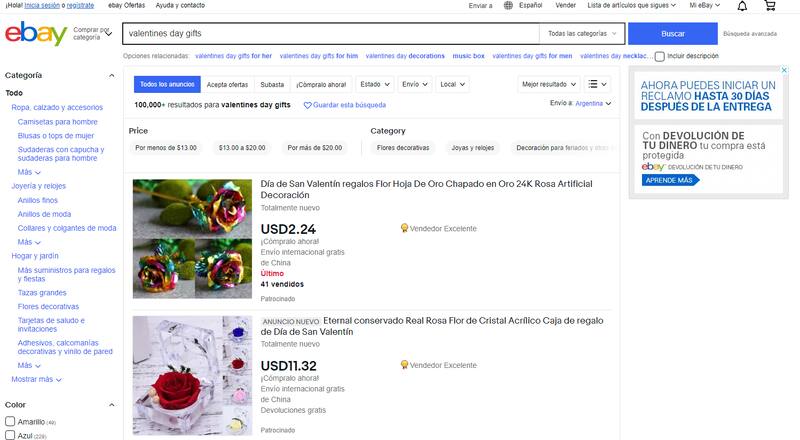Open the Joyería y relojes category link
The width and height of the screenshot is (800, 440).
(38, 185)
